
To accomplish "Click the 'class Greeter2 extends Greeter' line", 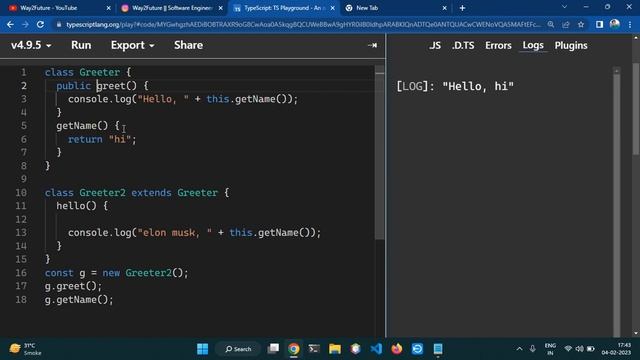I will [x=137, y=192].
